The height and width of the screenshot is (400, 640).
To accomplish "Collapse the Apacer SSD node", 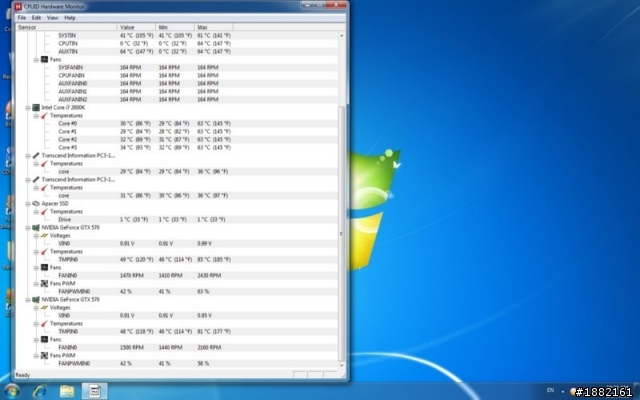I will tap(28, 204).
